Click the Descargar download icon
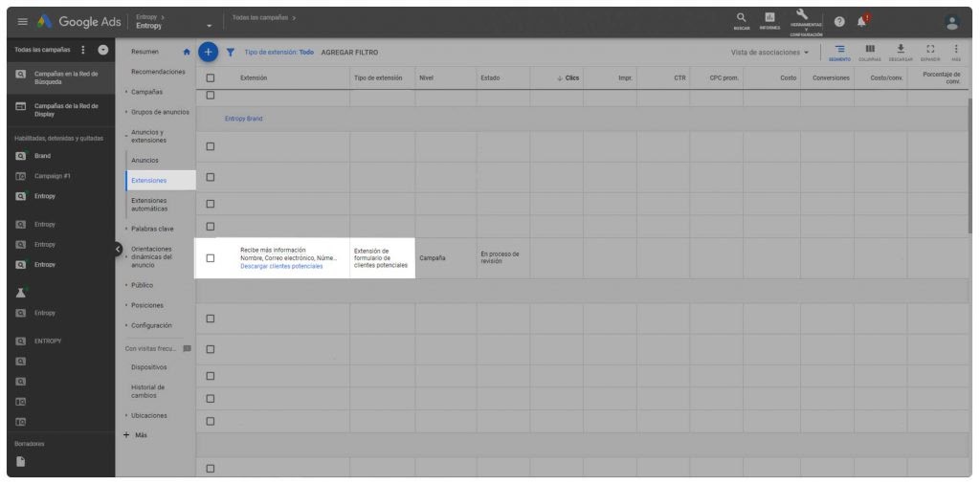This screenshot has width=980, height=484. [901, 53]
